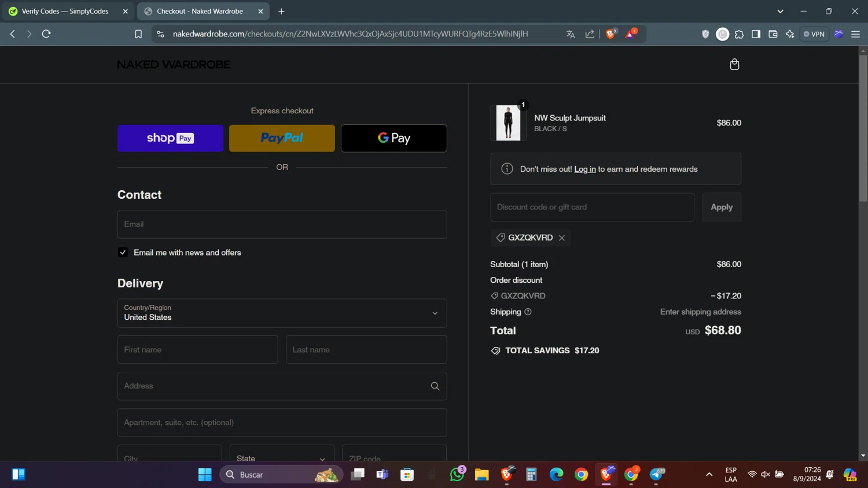Focus the Apartment, suite field

click(282, 423)
